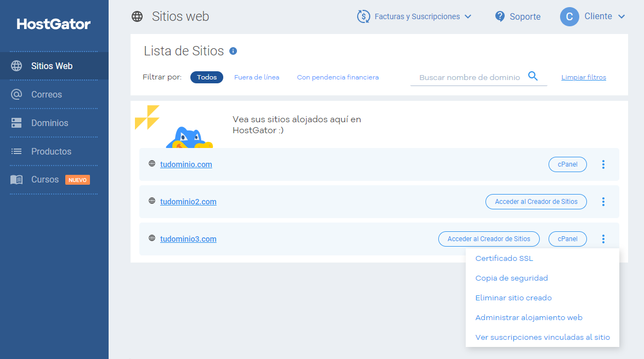Click the NUEVO badge beside Cursos
The height and width of the screenshot is (359, 644).
[78, 180]
